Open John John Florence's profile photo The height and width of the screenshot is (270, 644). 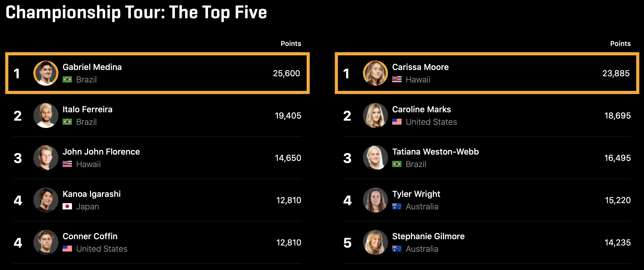pyautogui.click(x=46, y=158)
